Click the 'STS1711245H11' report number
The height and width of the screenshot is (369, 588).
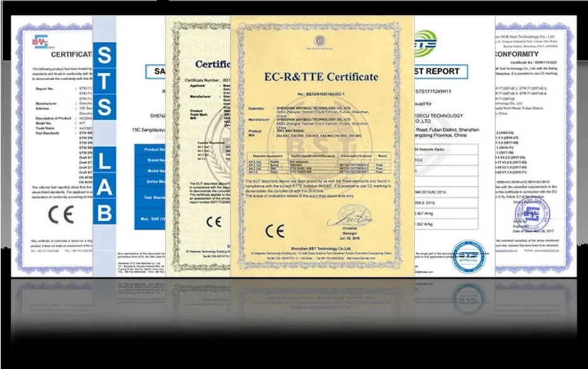(433, 91)
